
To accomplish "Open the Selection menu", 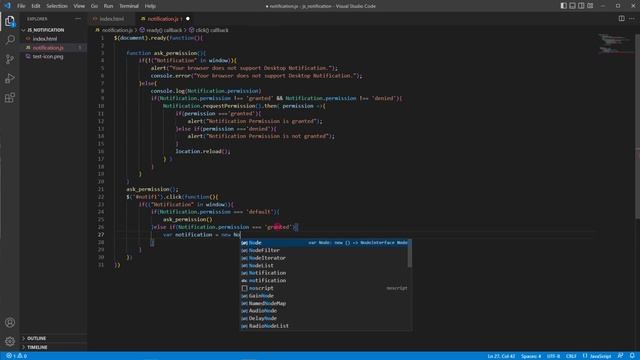I will pos(57,6).
